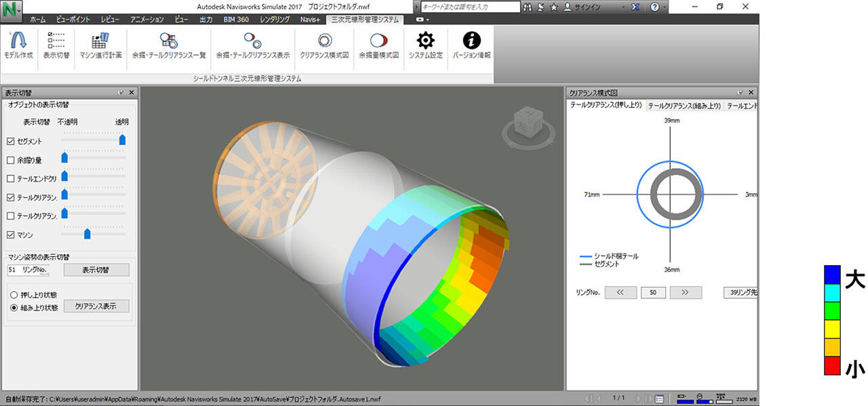
Task: Open the sheet browser icon in status bar
Action: (659, 399)
